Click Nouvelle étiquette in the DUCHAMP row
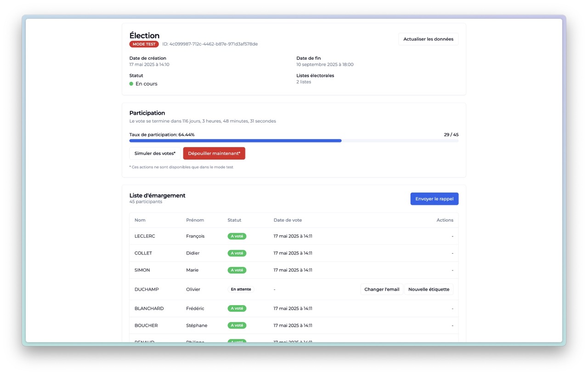 [x=429, y=290]
